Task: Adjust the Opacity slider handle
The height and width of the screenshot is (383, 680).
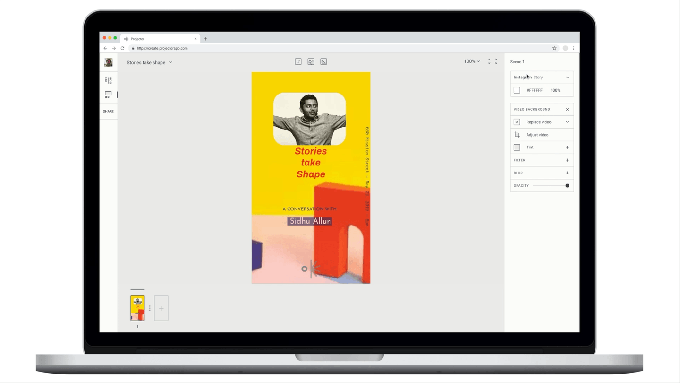Action: point(567,186)
